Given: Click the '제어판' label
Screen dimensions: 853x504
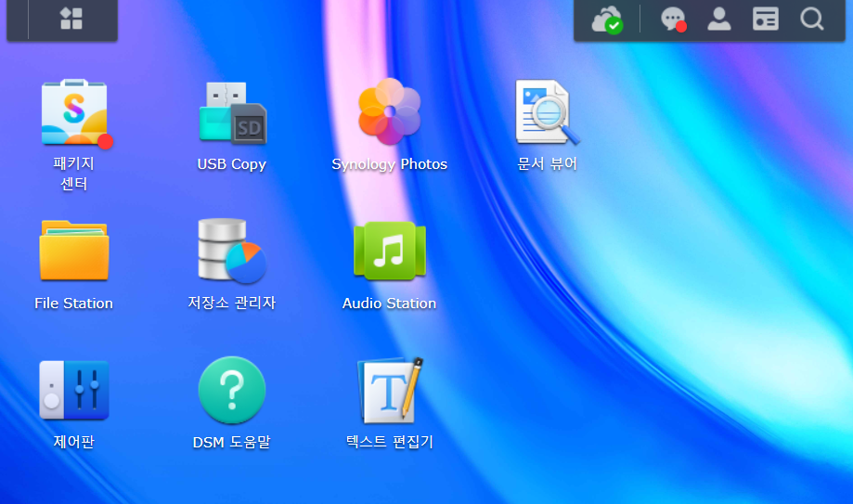Looking at the screenshot, I should point(74,442).
